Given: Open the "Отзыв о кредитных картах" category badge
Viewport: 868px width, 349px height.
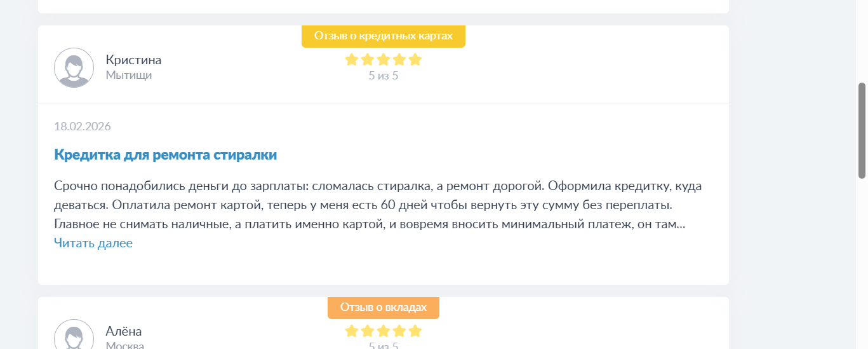Looking at the screenshot, I should [383, 36].
